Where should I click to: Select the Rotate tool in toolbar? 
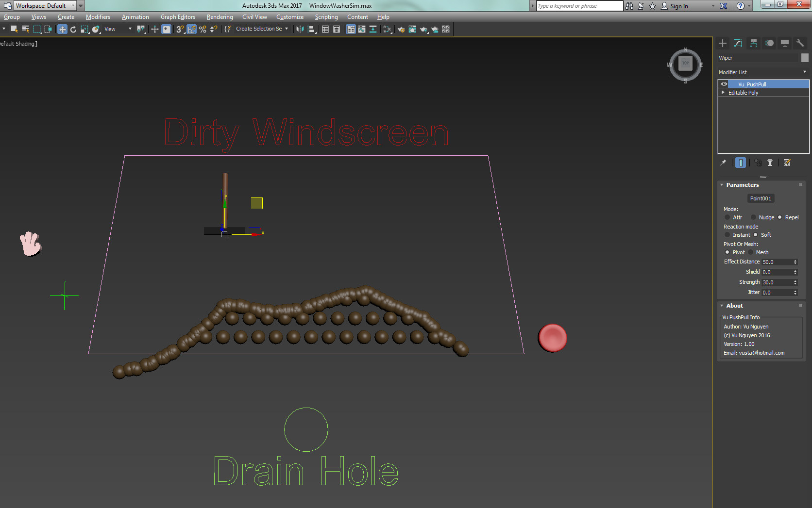(x=73, y=30)
